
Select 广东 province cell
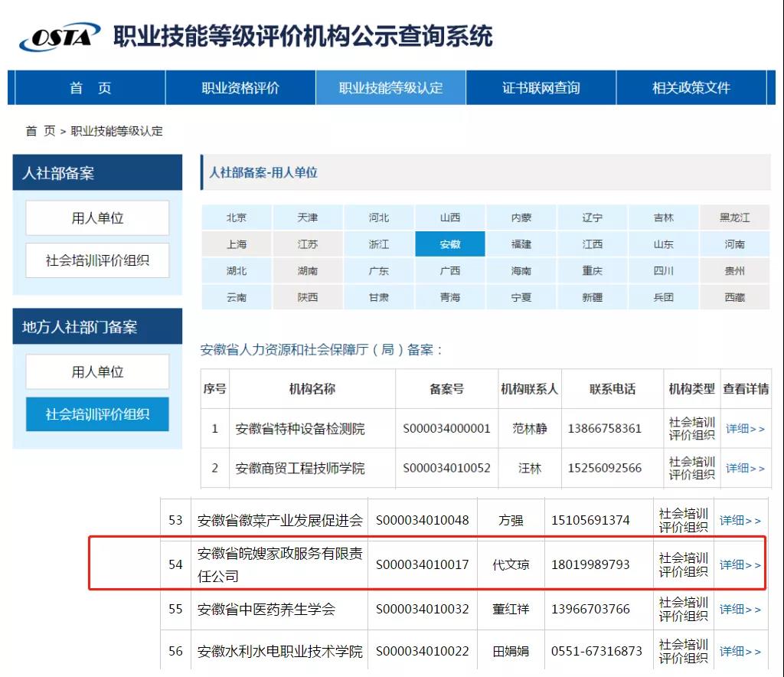(x=379, y=271)
